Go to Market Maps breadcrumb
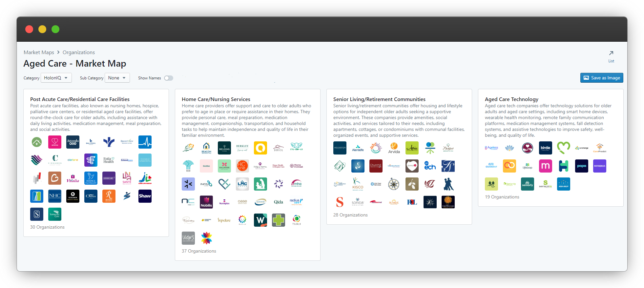Viewport: 644px width, 288px height. (x=39, y=52)
